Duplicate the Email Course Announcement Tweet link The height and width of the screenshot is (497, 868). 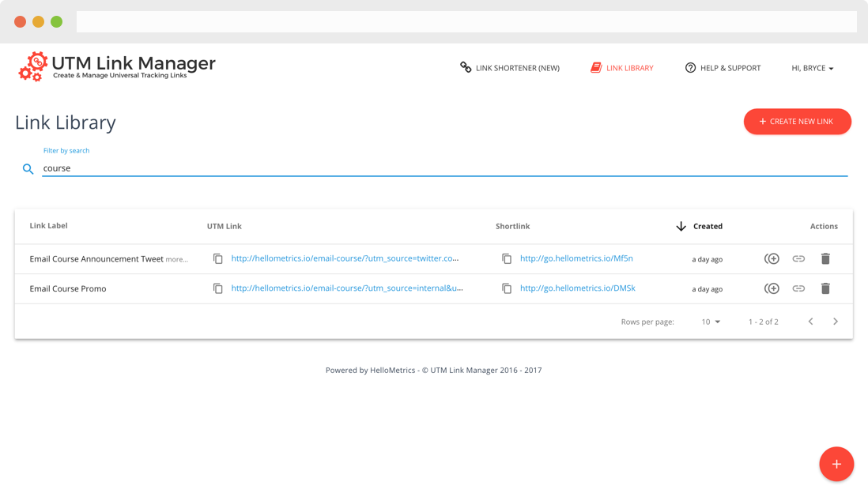(772, 258)
